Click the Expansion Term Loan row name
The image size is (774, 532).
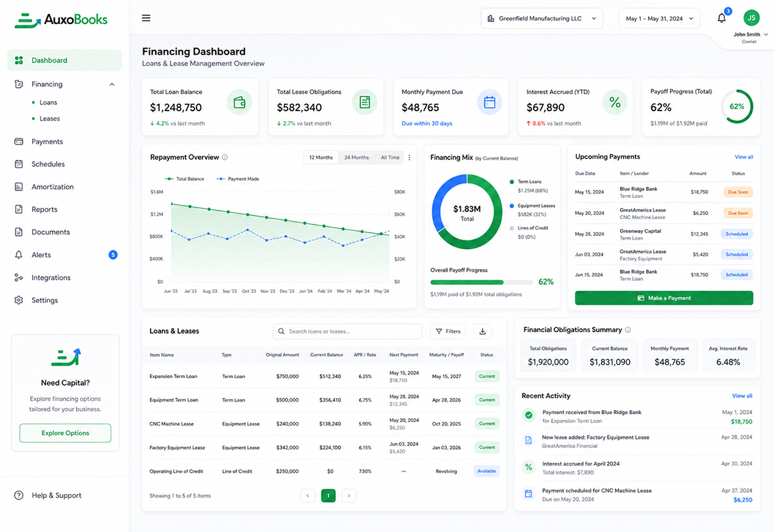point(173,376)
